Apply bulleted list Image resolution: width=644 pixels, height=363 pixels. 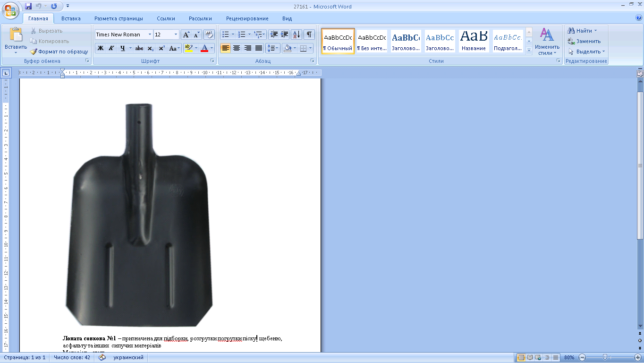tap(226, 35)
